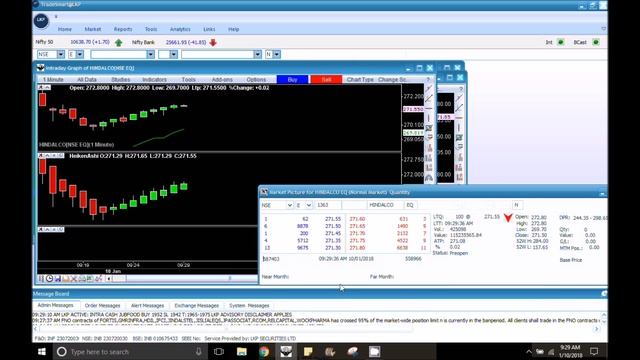Toggle the BCast status indicator
Image resolution: width=640 pixels, height=360 pixels.
tap(596, 42)
